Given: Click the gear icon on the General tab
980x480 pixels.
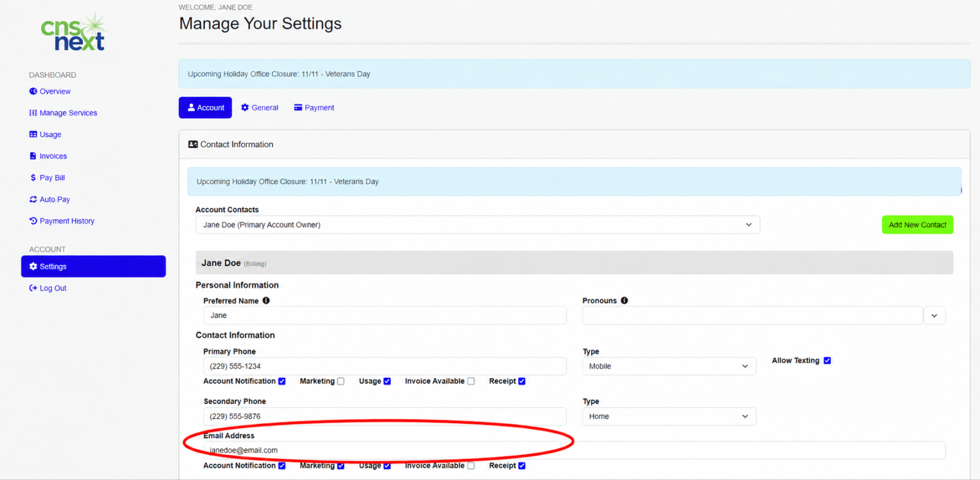Looking at the screenshot, I should pos(245,107).
